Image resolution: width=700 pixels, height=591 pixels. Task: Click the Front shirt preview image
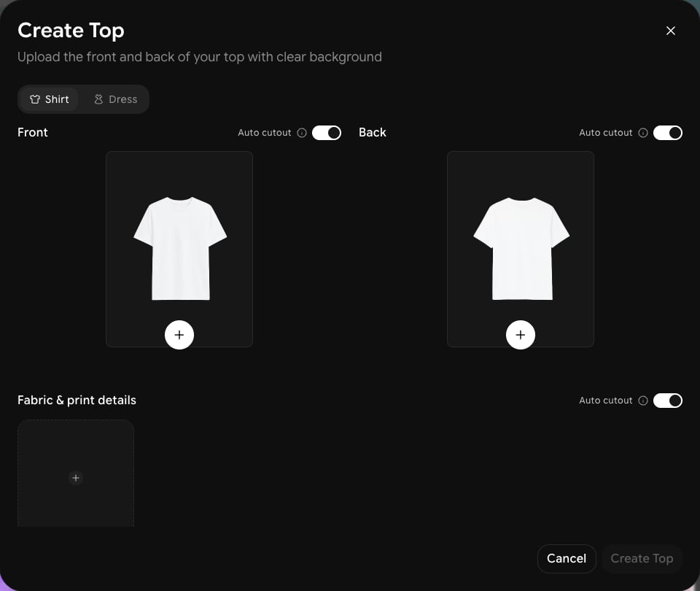pyautogui.click(x=180, y=248)
